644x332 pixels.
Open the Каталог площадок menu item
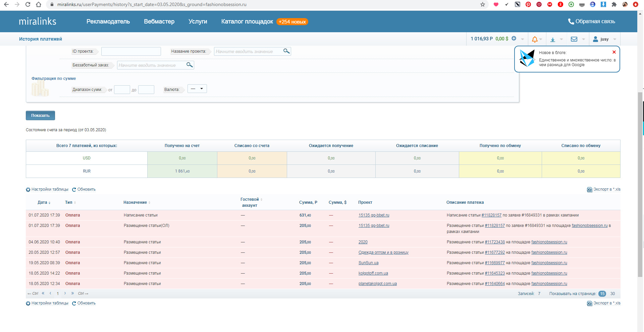[x=247, y=21]
